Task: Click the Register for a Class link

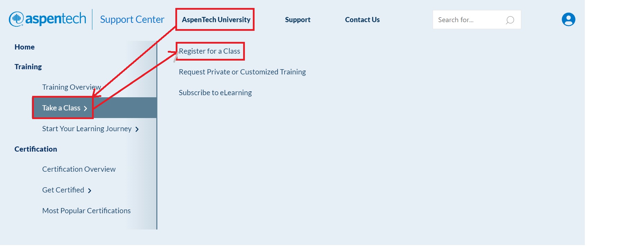Action: 209,51
